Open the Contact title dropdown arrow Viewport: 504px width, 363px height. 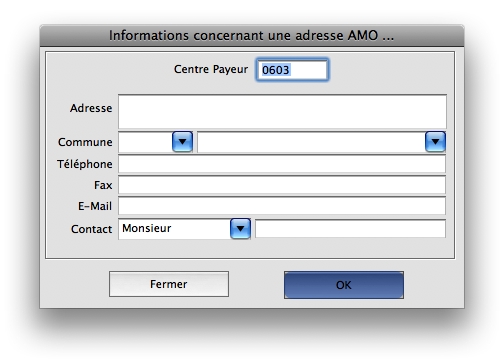240,229
